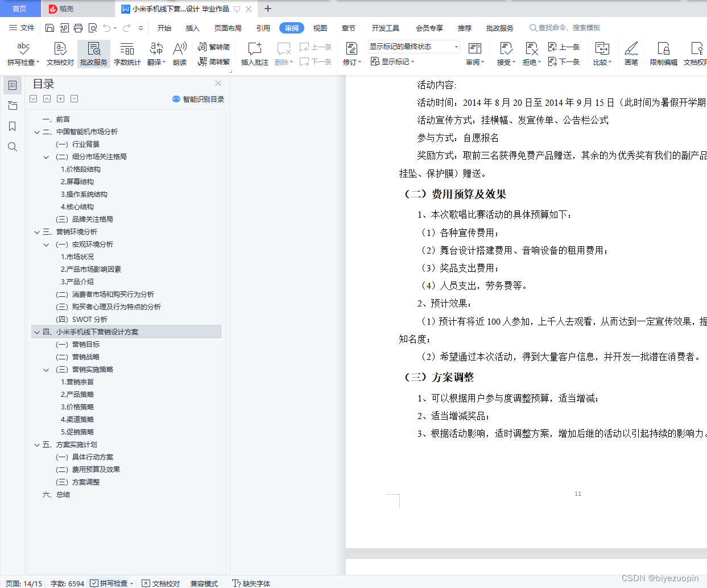Toggle 拼写检查 checkbox in status bar
Screen dimensions: 707x588
pyautogui.click(x=94, y=583)
